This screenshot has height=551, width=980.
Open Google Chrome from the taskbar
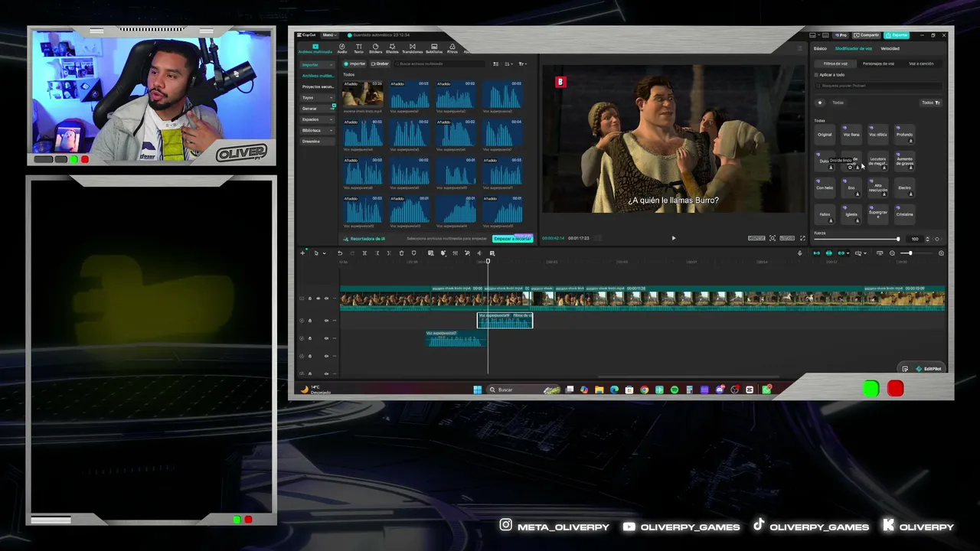[644, 390]
